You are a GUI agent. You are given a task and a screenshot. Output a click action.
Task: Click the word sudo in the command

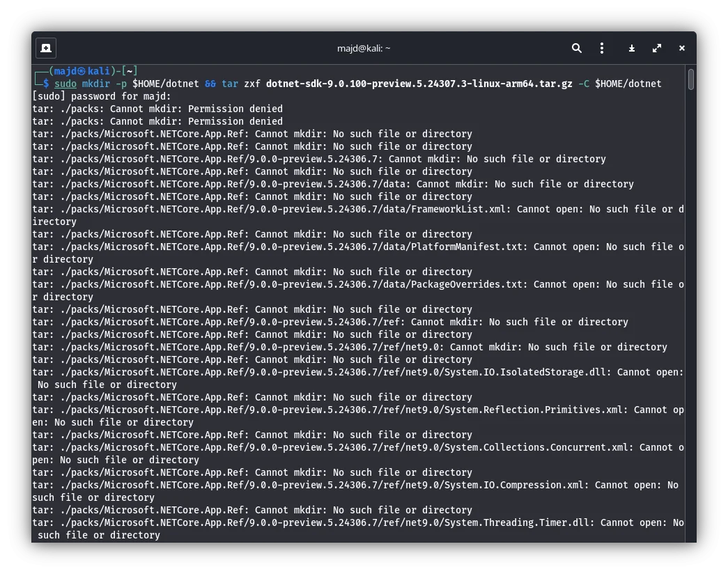pos(65,84)
